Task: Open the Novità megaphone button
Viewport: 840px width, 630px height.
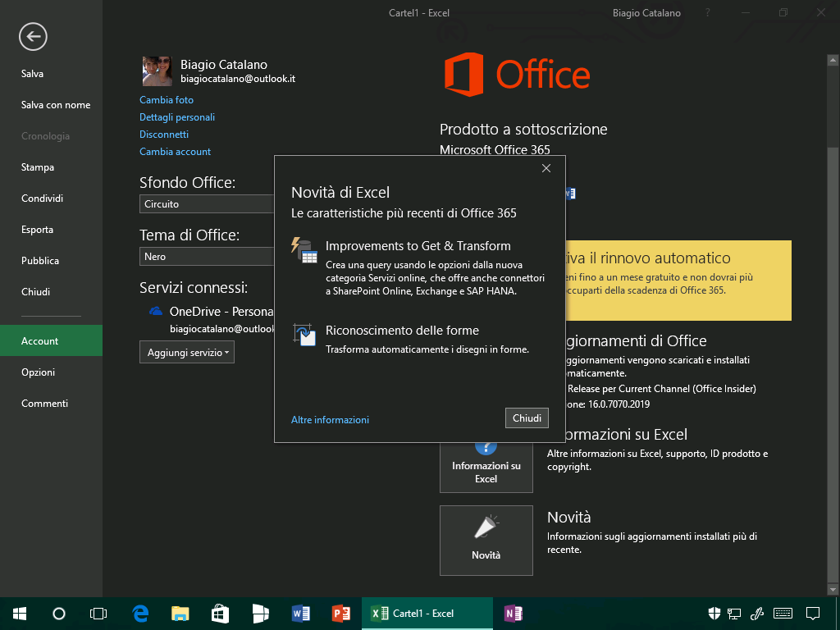Action: pyautogui.click(x=486, y=540)
